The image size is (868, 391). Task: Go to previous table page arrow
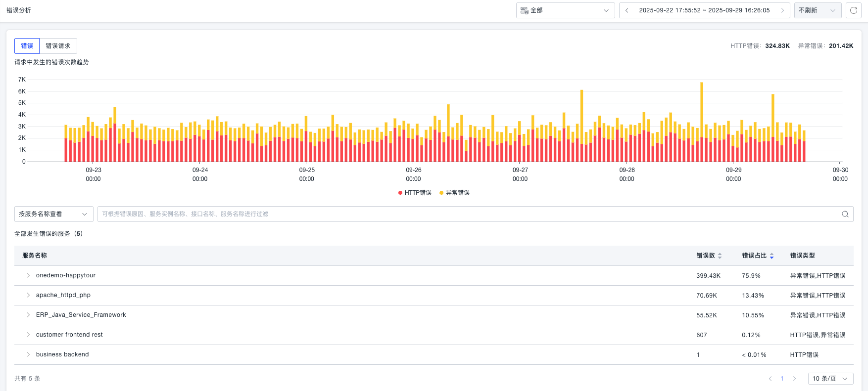tap(770, 379)
